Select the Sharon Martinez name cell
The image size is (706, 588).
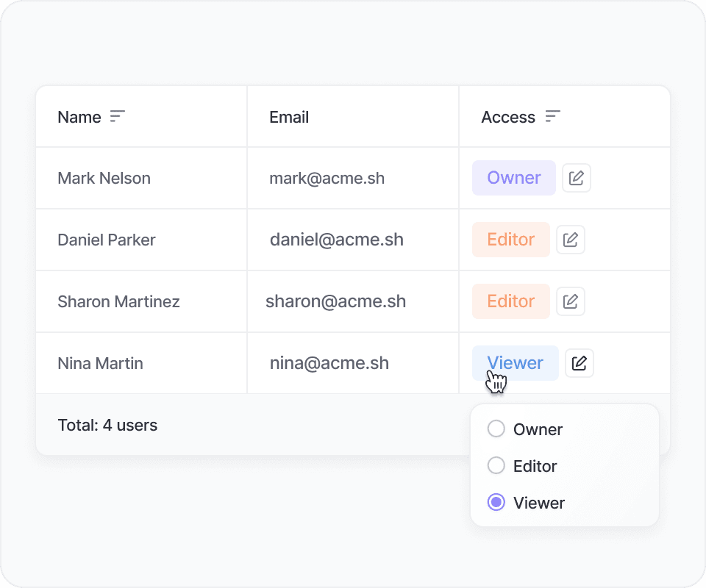118,301
